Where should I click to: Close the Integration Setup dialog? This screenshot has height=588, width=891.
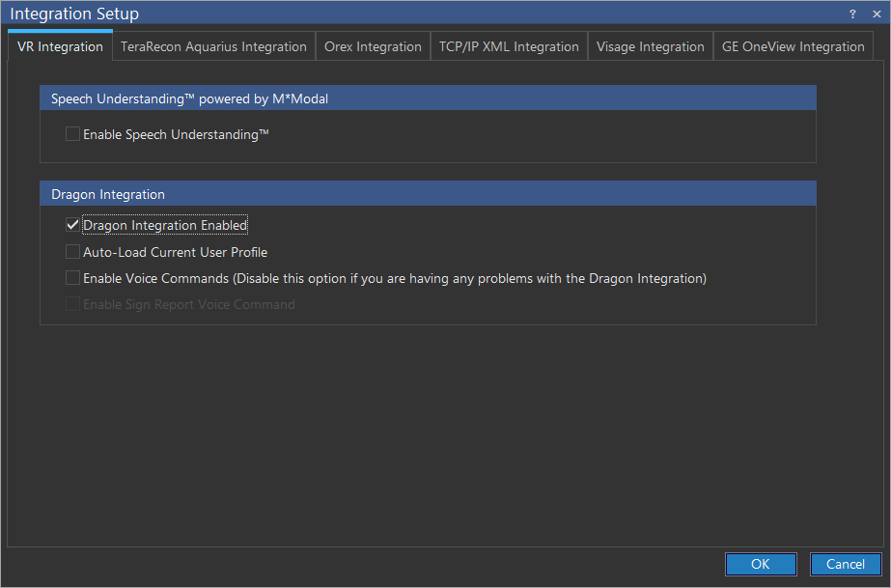click(875, 14)
